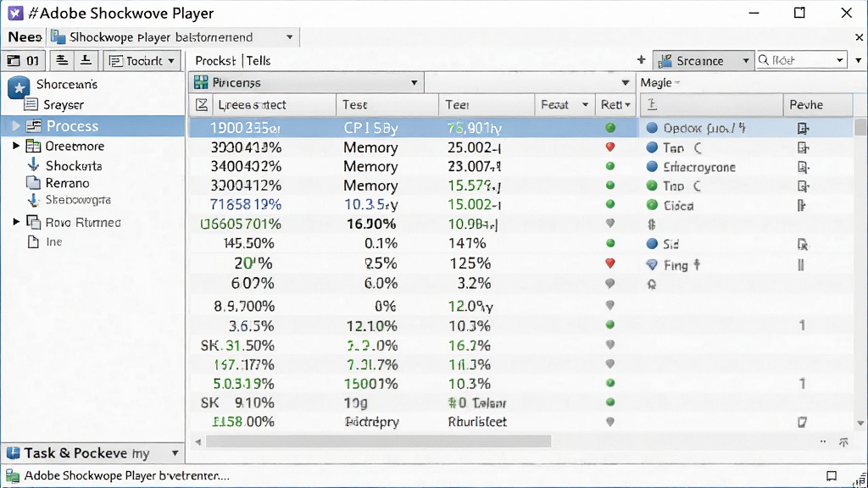868x488 pixels.
Task: Switch to the Tells tab
Action: pyautogui.click(x=259, y=60)
